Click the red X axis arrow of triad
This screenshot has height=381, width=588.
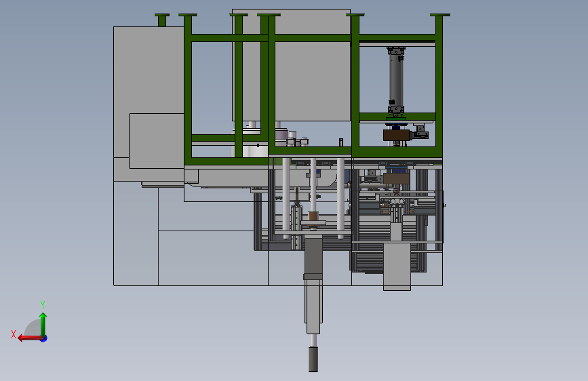pos(30,338)
